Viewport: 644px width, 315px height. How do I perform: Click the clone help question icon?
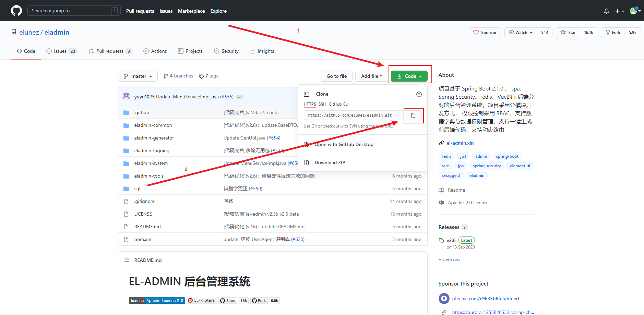point(419,94)
